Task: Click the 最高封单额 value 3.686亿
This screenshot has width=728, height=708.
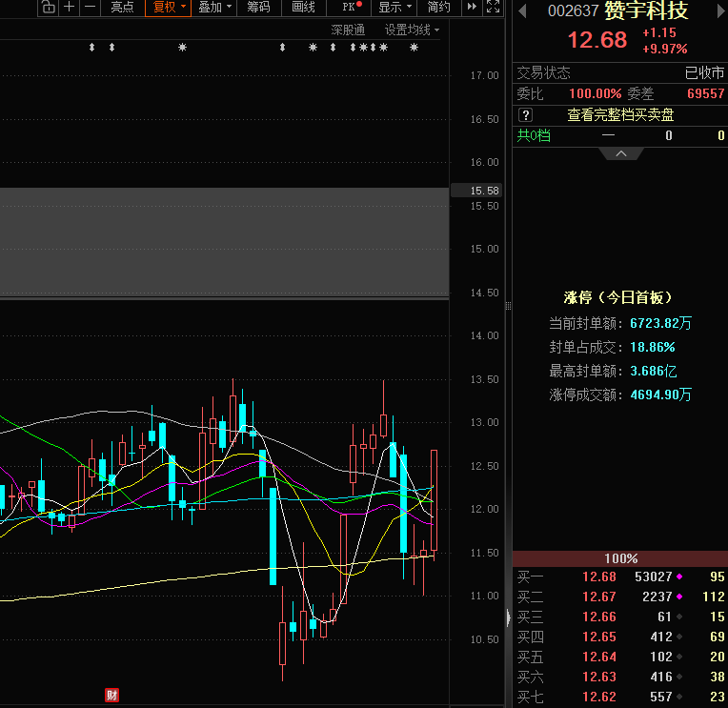Action: (654, 371)
